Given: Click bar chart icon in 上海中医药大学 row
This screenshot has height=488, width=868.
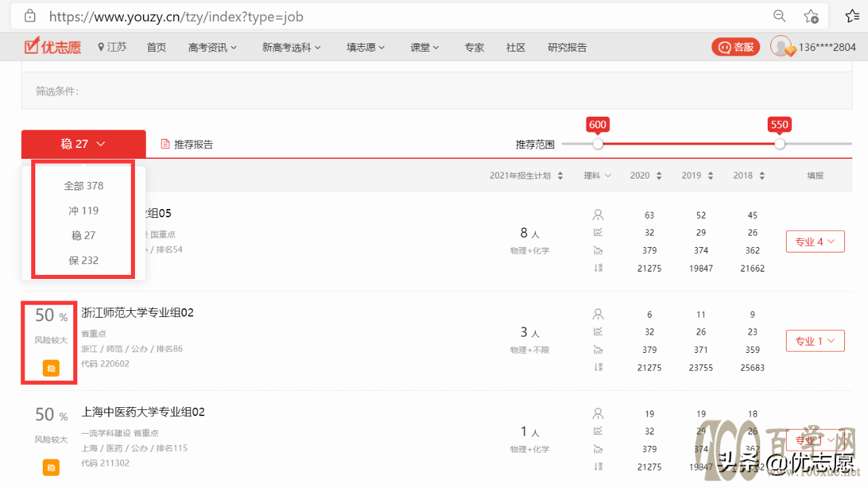Looking at the screenshot, I should [598, 449].
